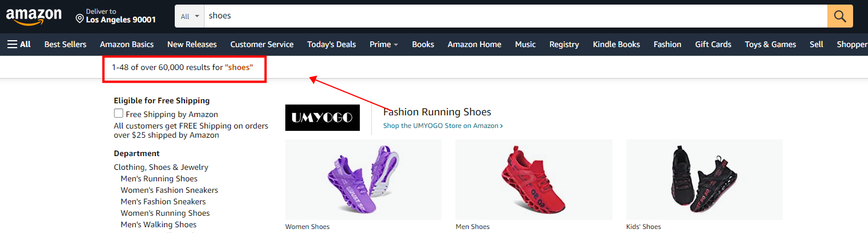Click the UMYOGO brand logo
Image resolution: width=868 pixels, height=233 pixels.
322,118
